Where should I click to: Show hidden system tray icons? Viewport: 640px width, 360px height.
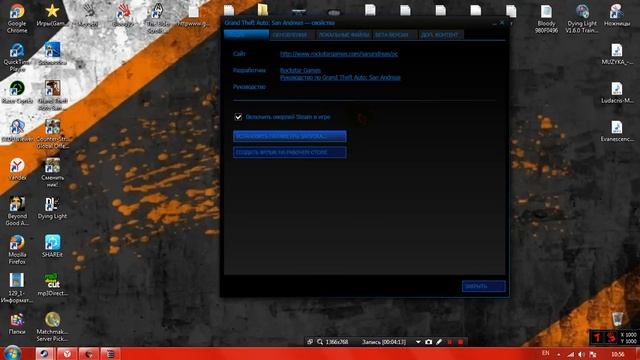[559, 354]
